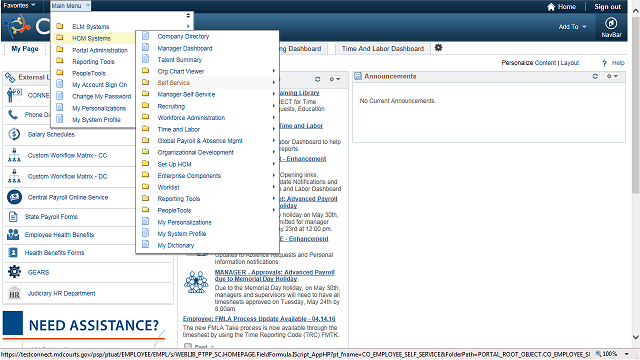Open the Announcements pagelet settings dropdown

pyautogui.click(x=612, y=76)
